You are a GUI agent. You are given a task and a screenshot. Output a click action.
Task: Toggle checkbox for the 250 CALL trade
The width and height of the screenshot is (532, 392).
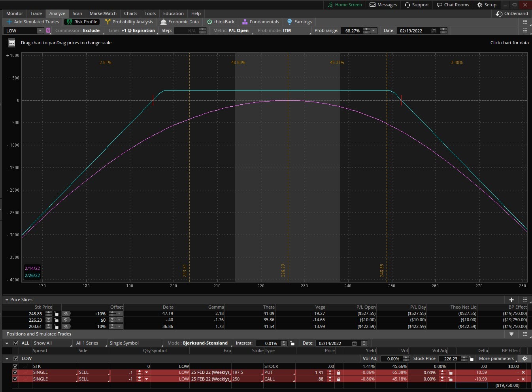(x=15, y=379)
